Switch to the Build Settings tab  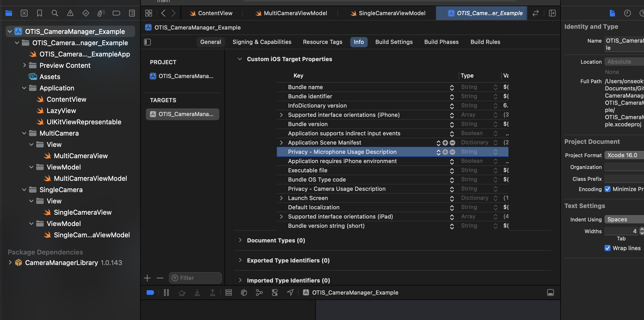pos(394,42)
